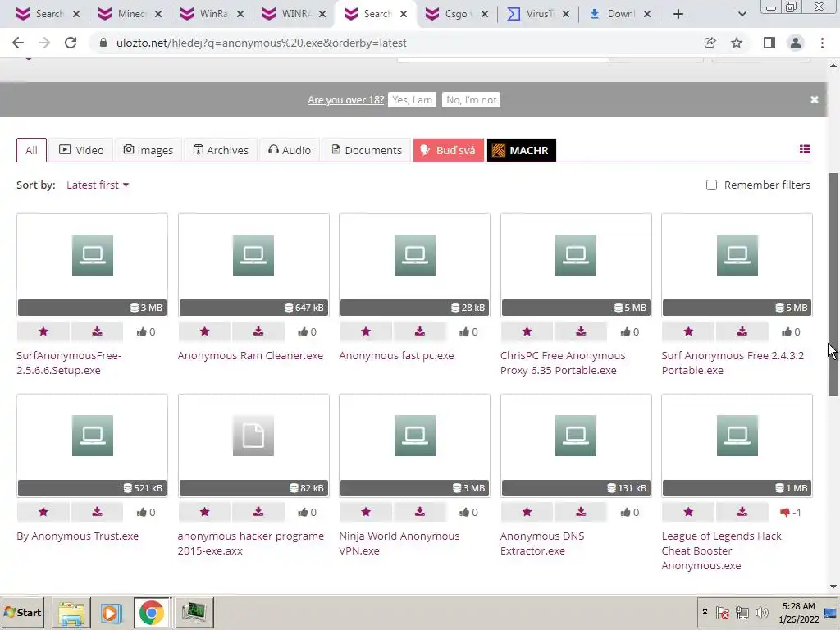Screen dimensions: 840x630
Task: Select the Archives filter tab
Action: pyautogui.click(x=221, y=150)
